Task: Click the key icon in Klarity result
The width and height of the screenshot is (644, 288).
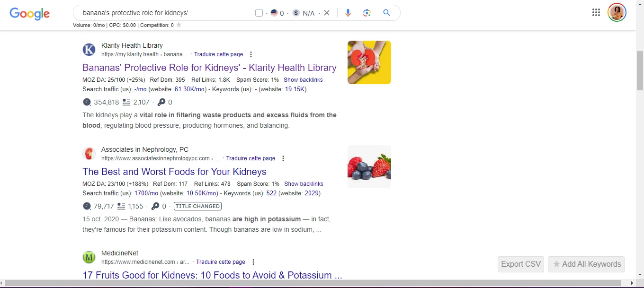Action: (x=161, y=102)
